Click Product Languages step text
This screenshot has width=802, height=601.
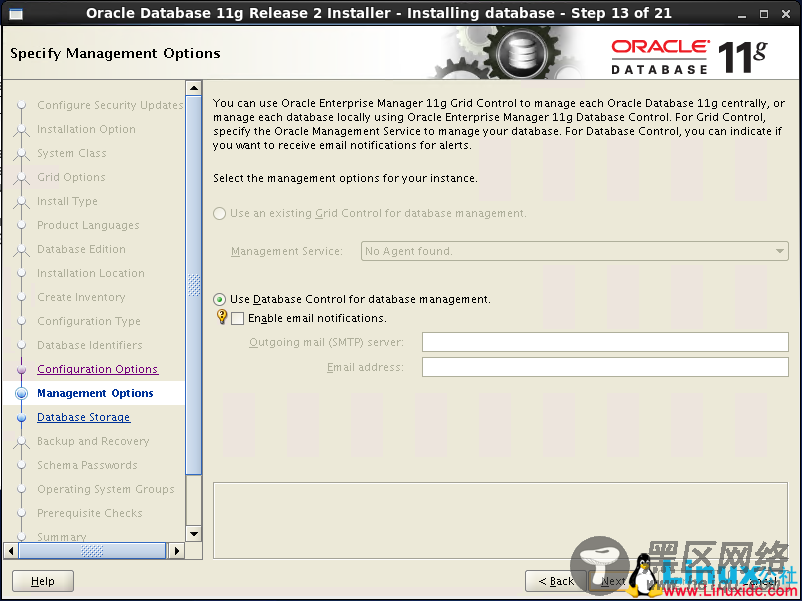click(x=88, y=226)
